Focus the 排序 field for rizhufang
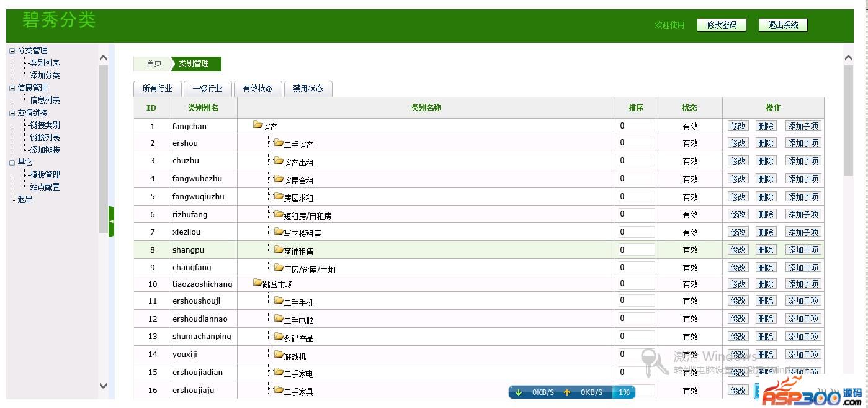The width and height of the screenshot is (868, 408). click(637, 214)
